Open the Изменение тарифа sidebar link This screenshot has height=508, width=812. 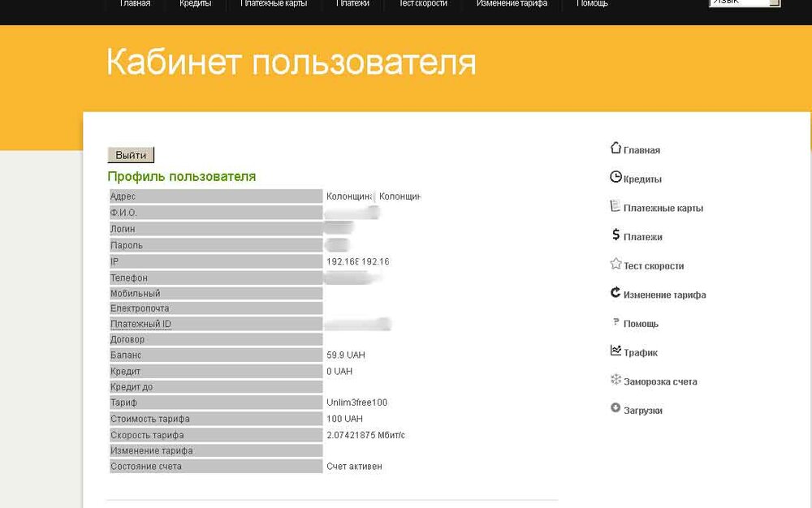(x=665, y=295)
